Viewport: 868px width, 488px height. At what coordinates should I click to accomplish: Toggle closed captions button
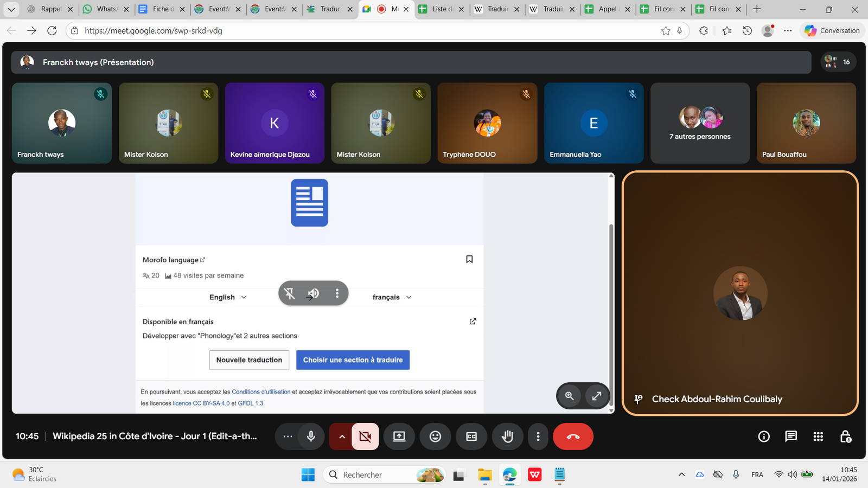point(471,436)
